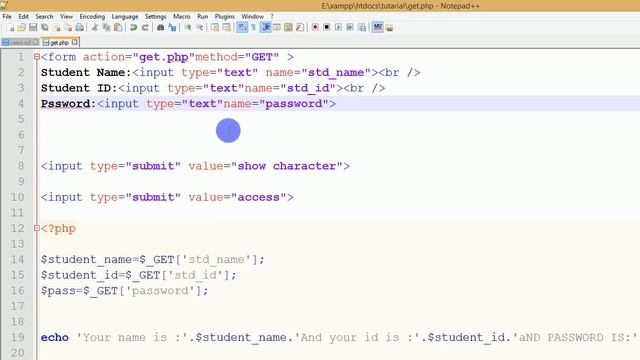Open the Function list toolbar icon
Screen dimensions: 640x360
point(300,27)
